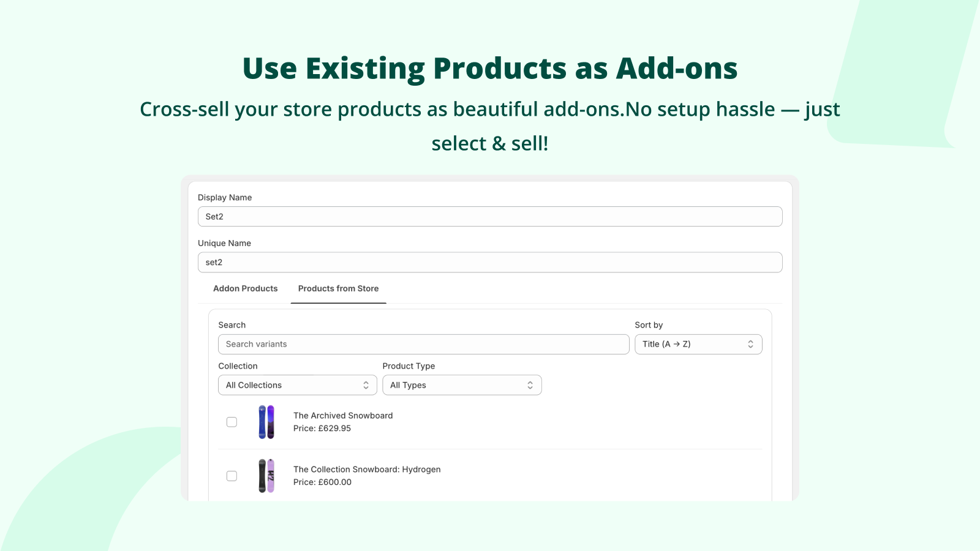Click the Price £629.95 label
Screen dimensions: 980x551
pos(322,429)
